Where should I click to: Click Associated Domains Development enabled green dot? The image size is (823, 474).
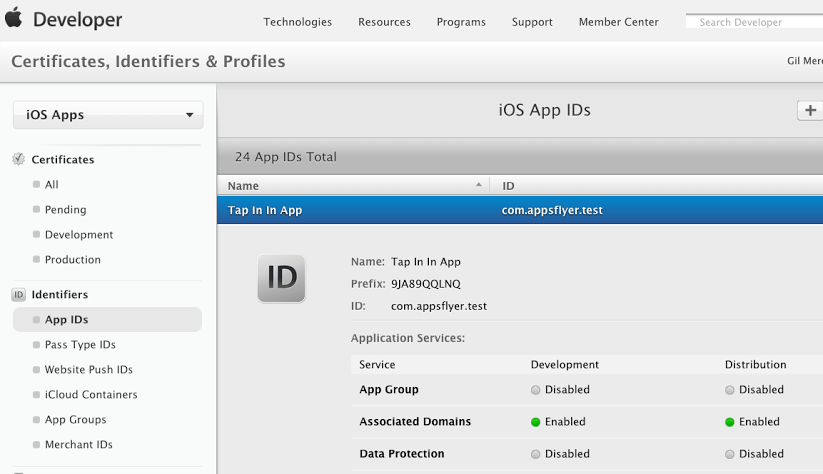(x=535, y=422)
